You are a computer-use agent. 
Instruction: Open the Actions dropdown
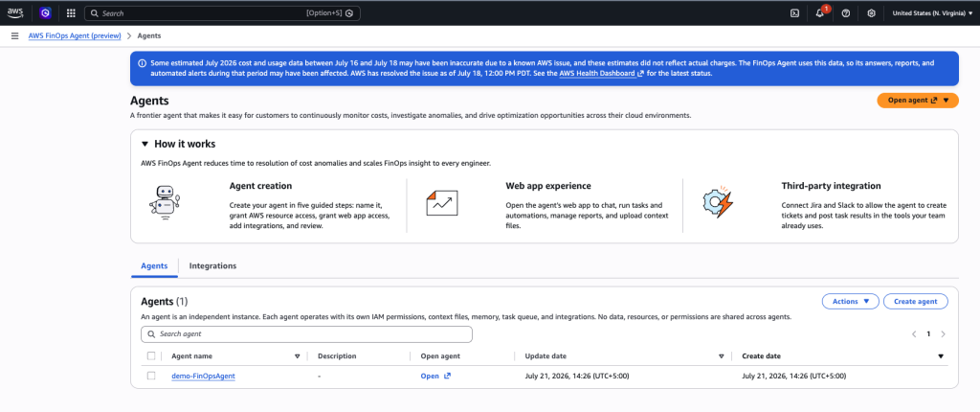tap(850, 301)
